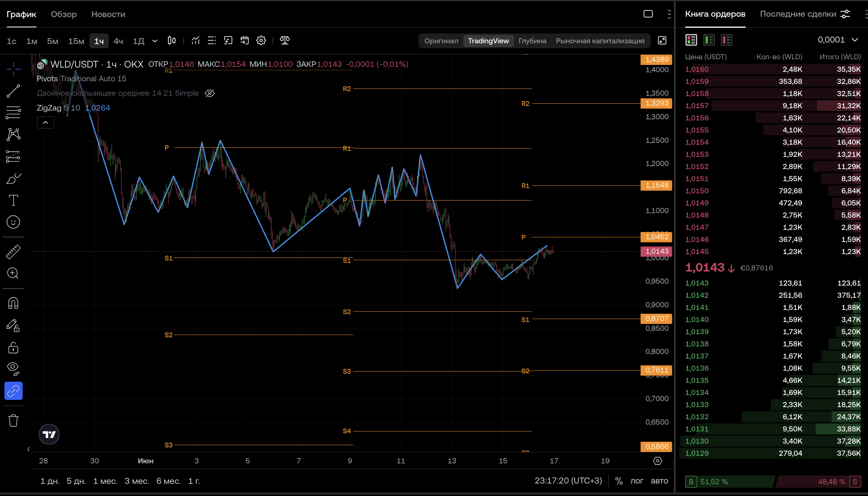
Task: Open the indicators menu icon
Action: pos(195,41)
